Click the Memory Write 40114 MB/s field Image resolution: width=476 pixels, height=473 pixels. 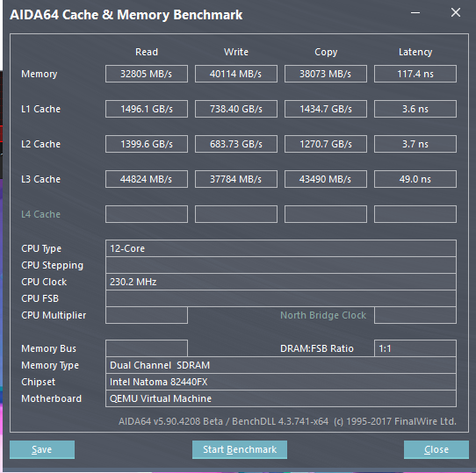tap(236, 74)
